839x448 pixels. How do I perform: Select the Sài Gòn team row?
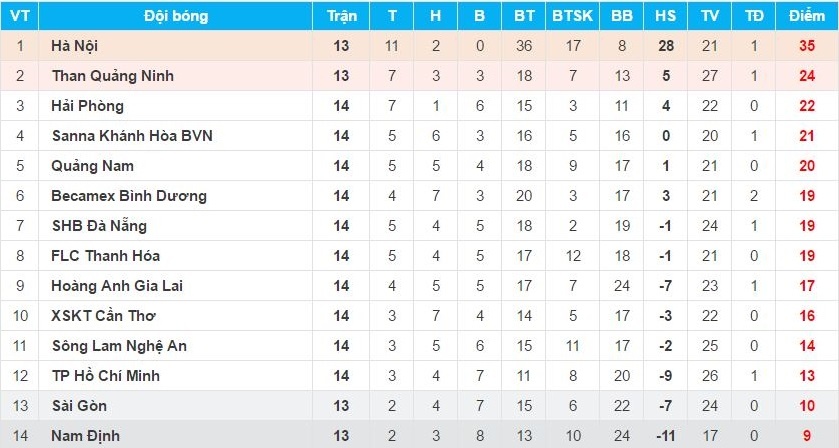pos(79,406)
